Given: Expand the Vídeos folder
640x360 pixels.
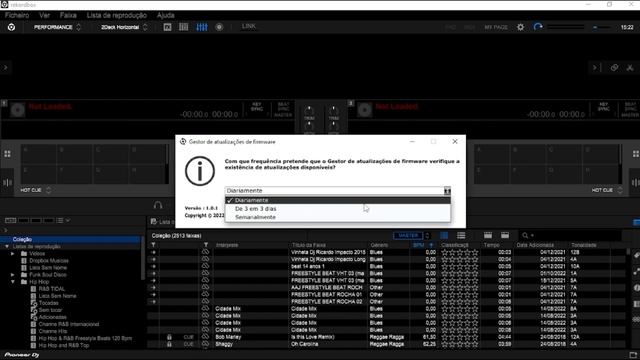Looking at the screenshot, I should pos(13,253).
